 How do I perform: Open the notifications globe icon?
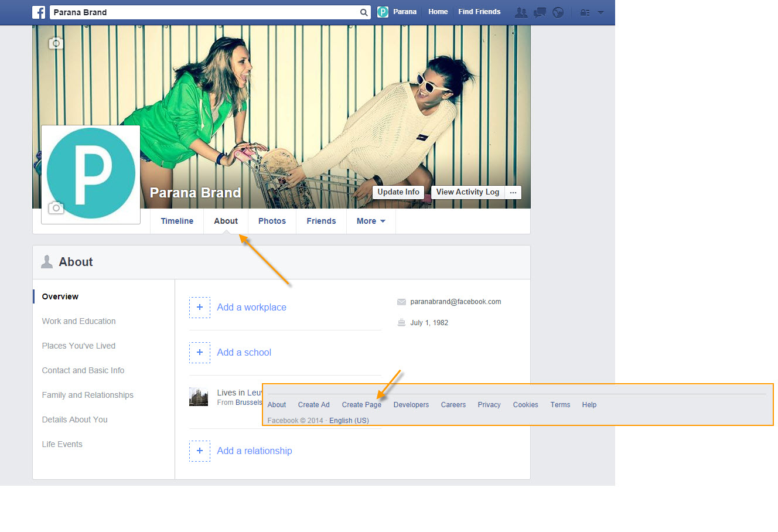coord(558,12)
